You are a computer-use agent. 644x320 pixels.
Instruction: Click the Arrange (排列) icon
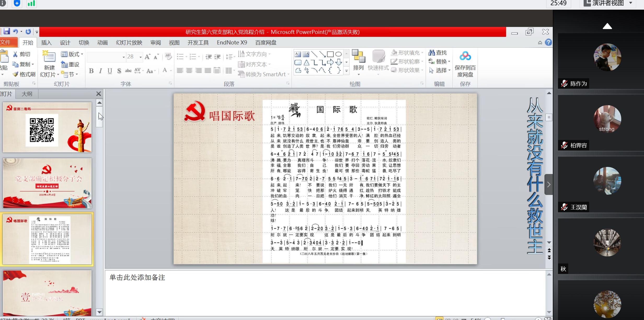pos(359,60)
